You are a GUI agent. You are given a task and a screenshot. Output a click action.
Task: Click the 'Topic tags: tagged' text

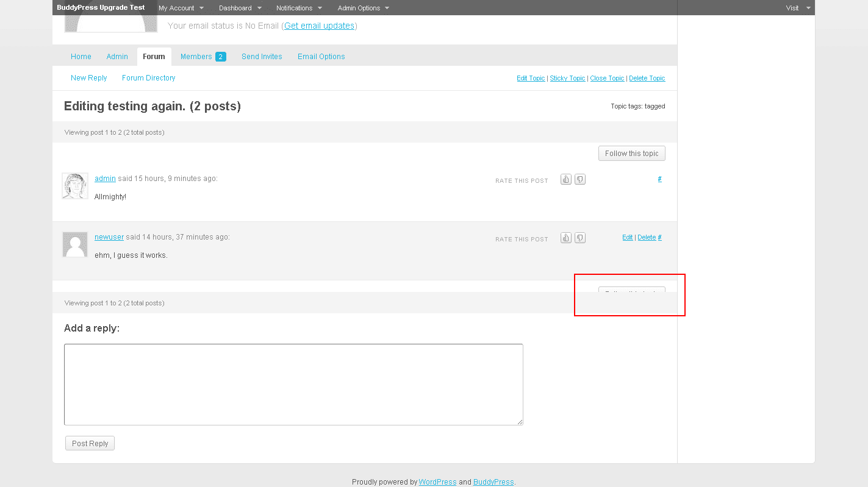638,106
